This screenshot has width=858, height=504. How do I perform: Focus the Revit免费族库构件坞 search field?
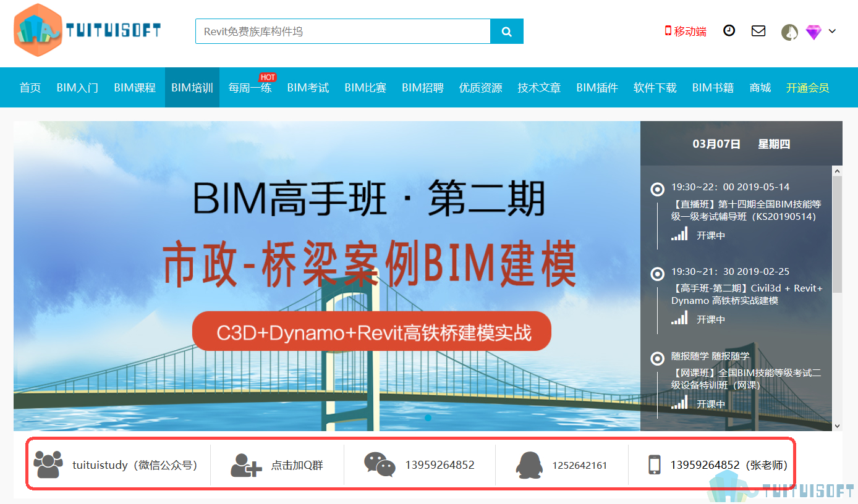point(343,31)
